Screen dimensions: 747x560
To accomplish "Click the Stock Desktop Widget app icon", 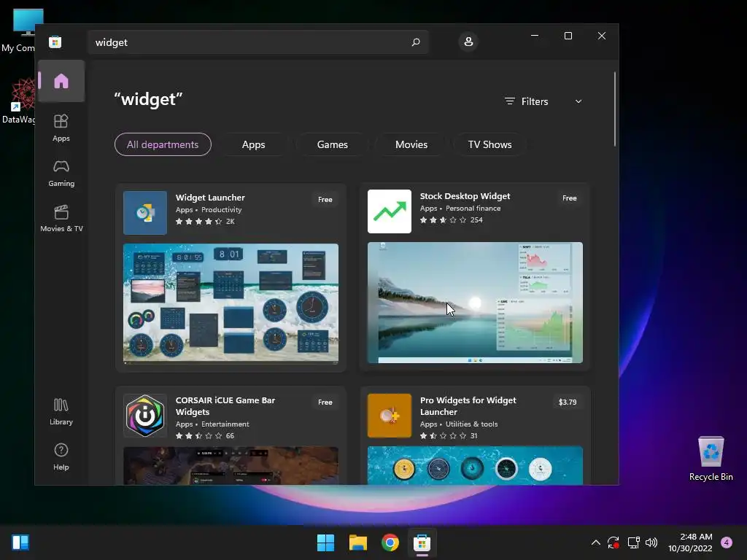I will click(390, 211).
